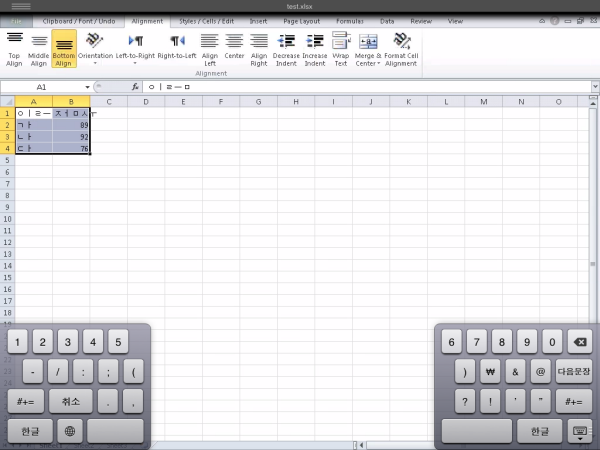
Task: Expand the Name Box dropdown arrow
Action: pyautogui.click(x=87, y=87)
